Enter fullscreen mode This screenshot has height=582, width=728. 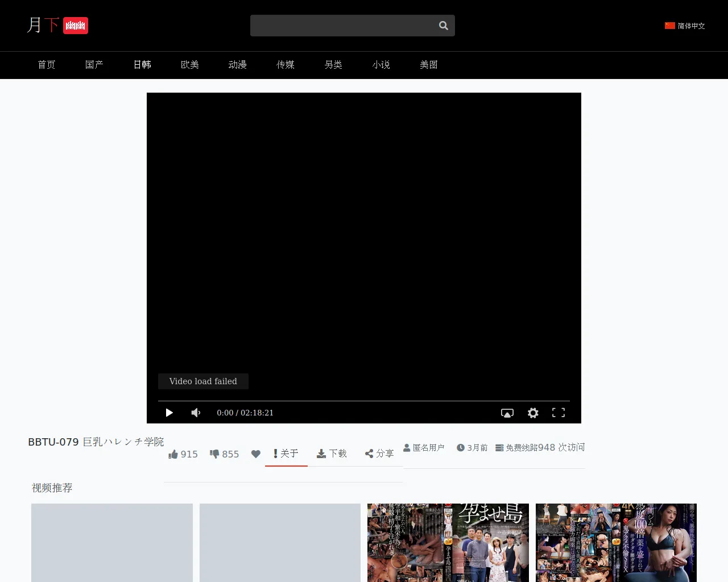(559, 413)
